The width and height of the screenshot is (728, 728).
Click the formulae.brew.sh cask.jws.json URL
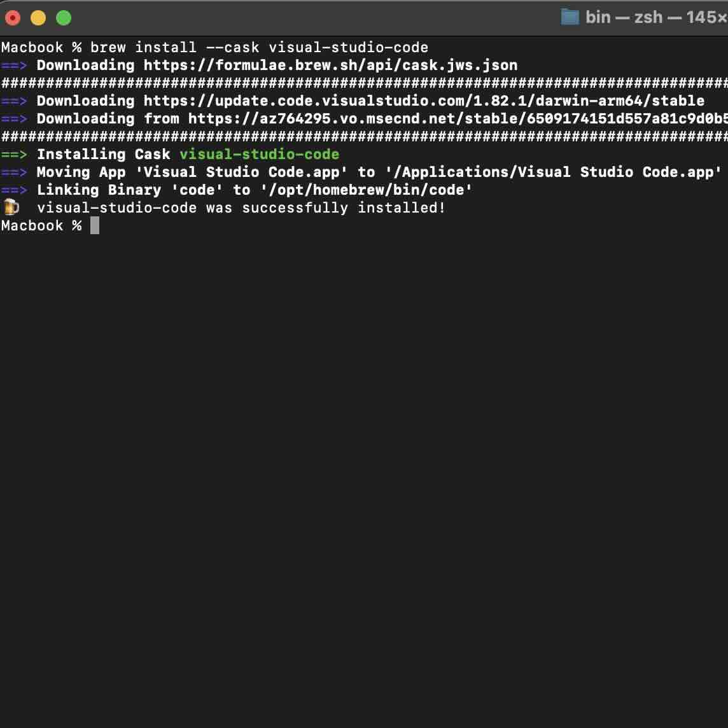click(x=330, y=65)
